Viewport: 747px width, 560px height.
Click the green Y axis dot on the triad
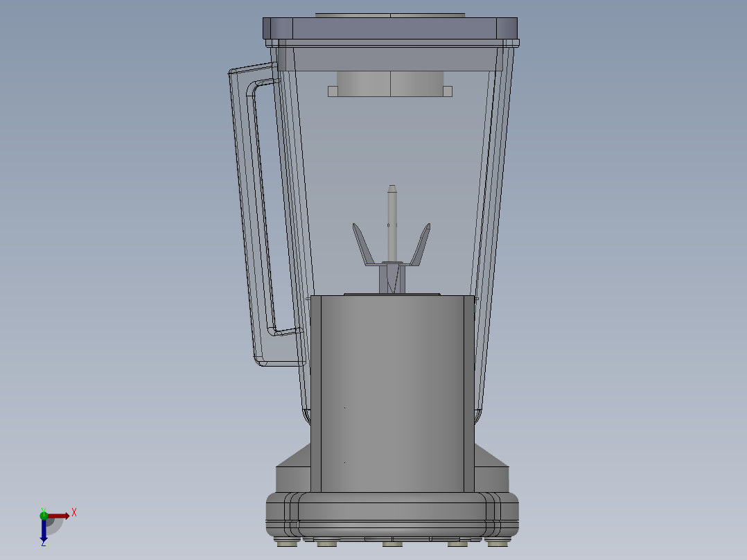44,515
